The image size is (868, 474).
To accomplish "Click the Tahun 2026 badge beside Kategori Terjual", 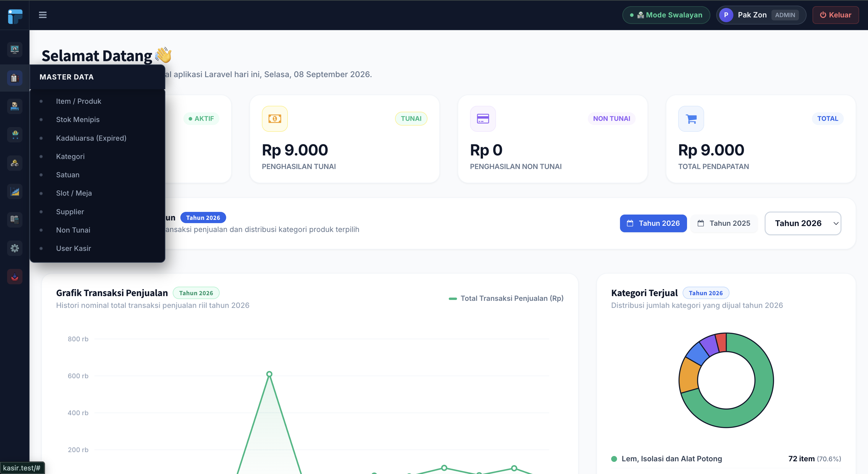I will [x=706, y=293].
